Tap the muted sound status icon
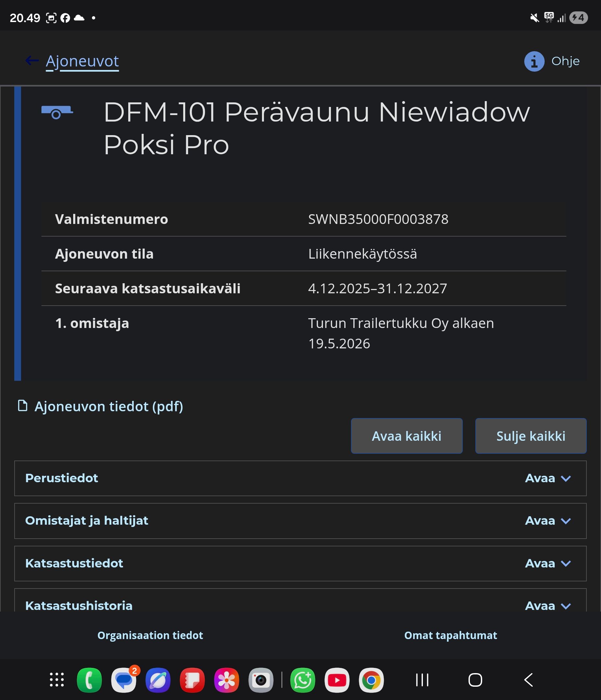The height and width of the screenshot is (700, 601). [534, 17]
